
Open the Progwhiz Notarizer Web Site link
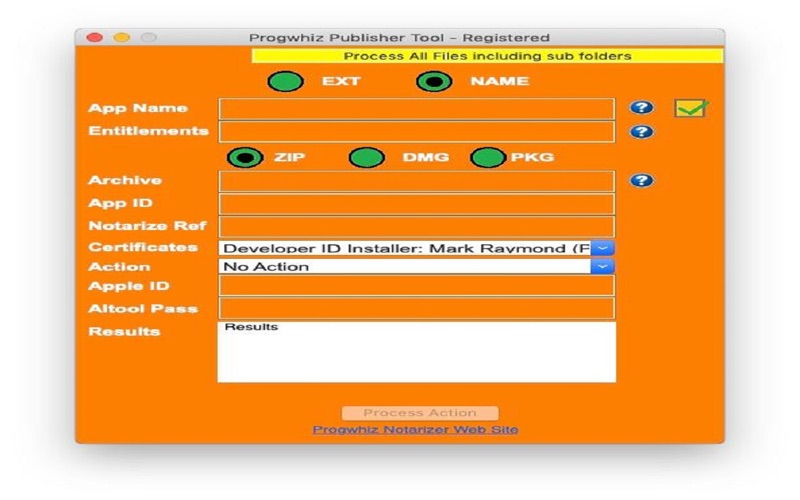pyautogui.click(x=415, y=430)
